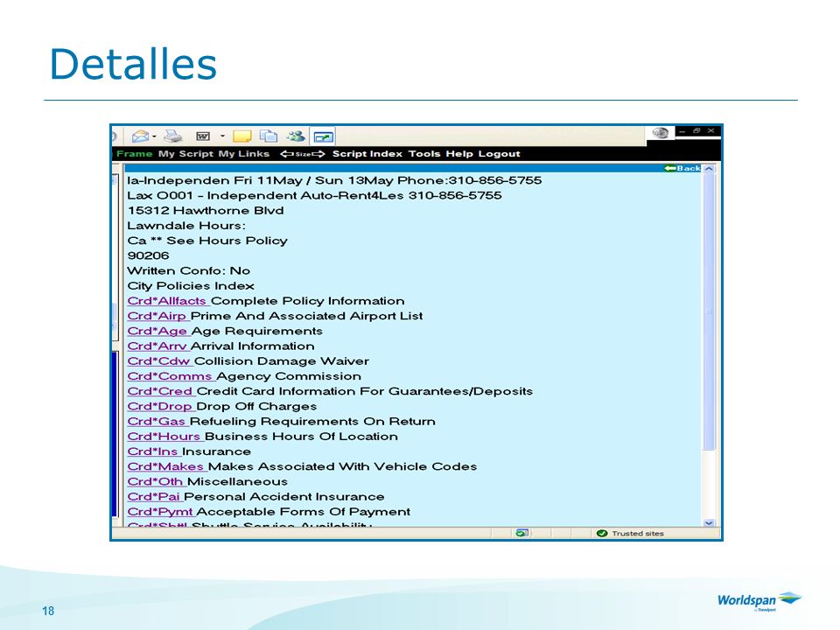Click the left Size arrow
Screen dimensions: 840x630
point(287,154)
